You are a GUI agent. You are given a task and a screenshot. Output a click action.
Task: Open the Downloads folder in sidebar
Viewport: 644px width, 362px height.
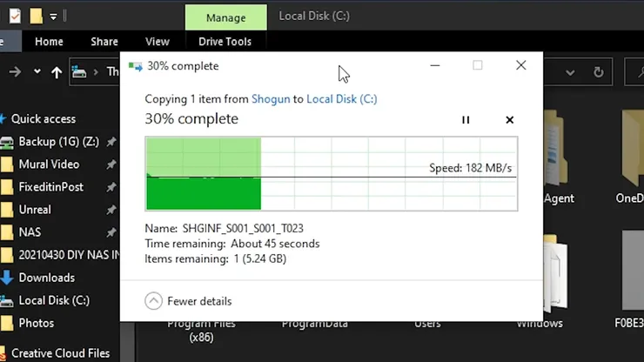(46, 278)
